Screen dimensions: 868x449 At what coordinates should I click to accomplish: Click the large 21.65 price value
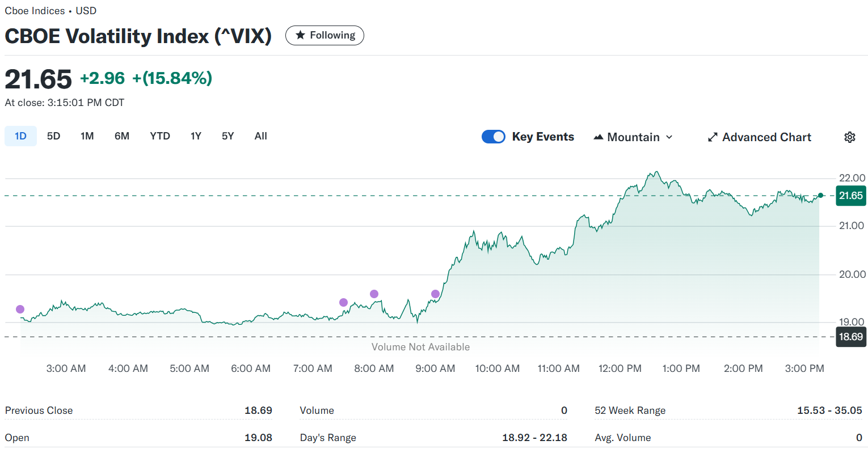point(39,79)
